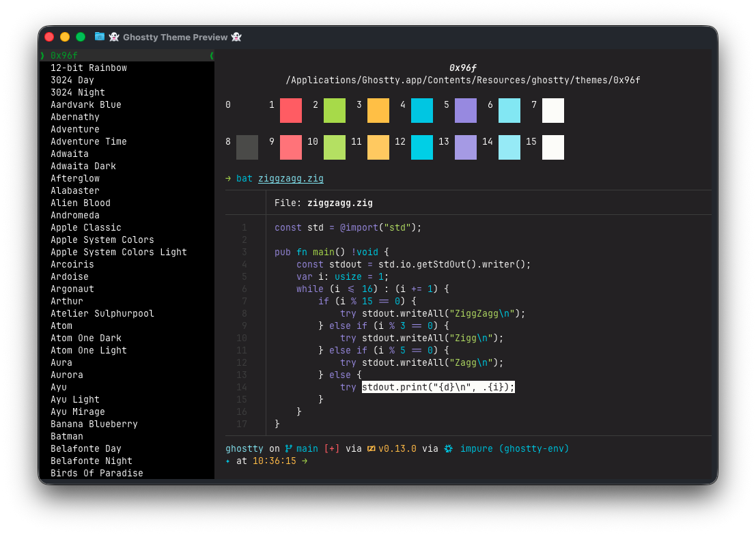Viewport: 756px width, 535px height.
Task: Pick the Ayu theme entry
Action: tap(59, 388)
